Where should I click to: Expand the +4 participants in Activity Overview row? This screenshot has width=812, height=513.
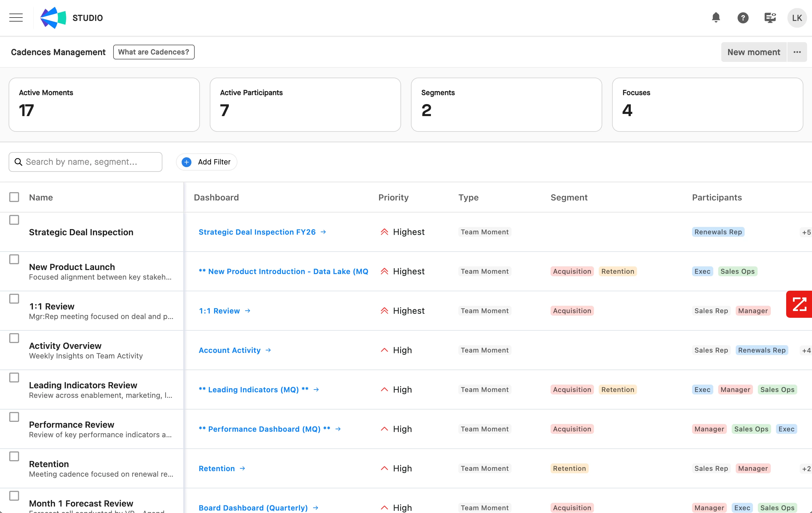click(806, 350)
